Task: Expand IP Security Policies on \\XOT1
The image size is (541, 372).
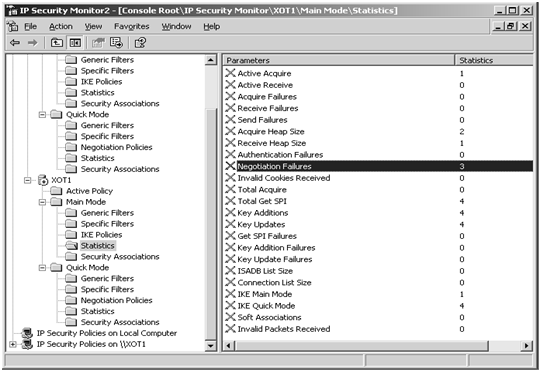Action: (13, 344)
